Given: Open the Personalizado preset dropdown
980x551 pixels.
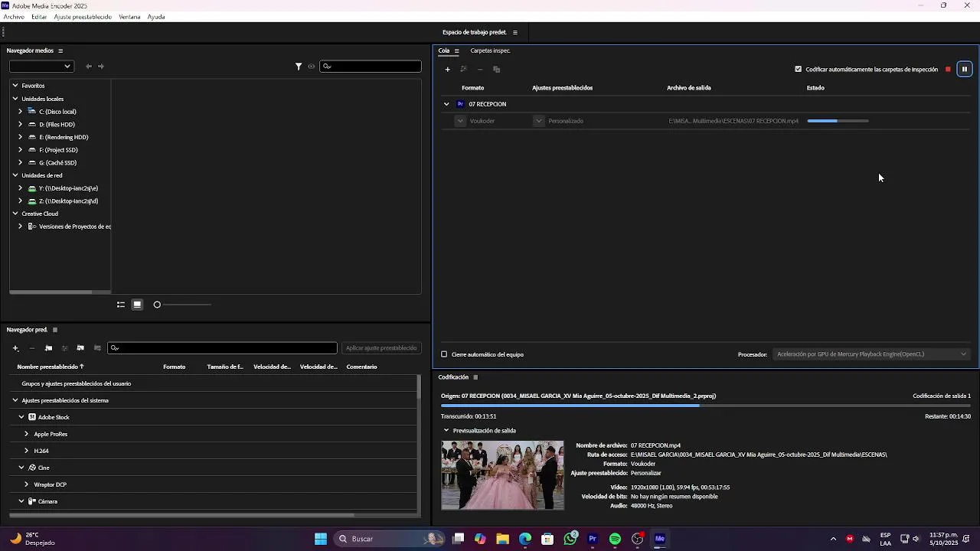Looking at the screenshot, I should pyautogui.click(x=539, y=121).
